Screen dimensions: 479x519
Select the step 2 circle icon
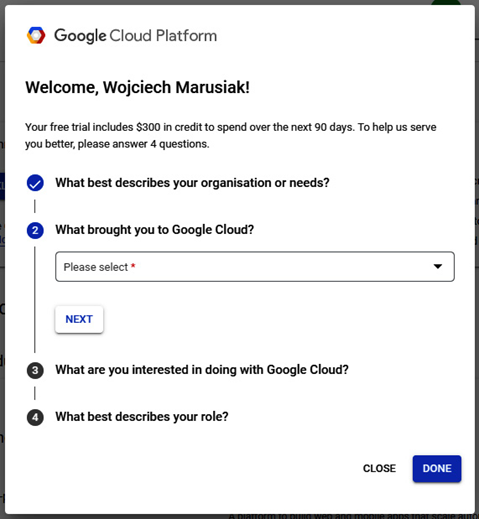(35, 230)
